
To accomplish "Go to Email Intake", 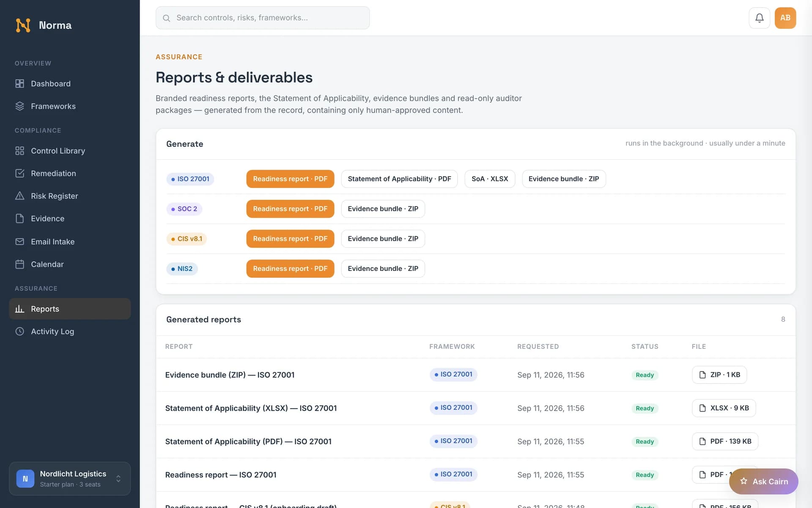I will pyautogui.click(x=70, y=242).
